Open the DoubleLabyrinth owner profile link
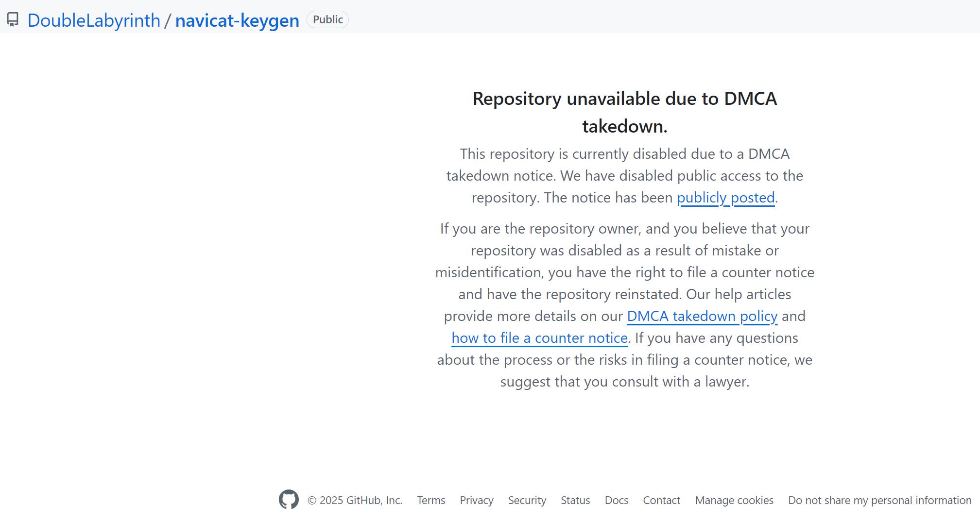980x523 pixels. pos(94,20)
